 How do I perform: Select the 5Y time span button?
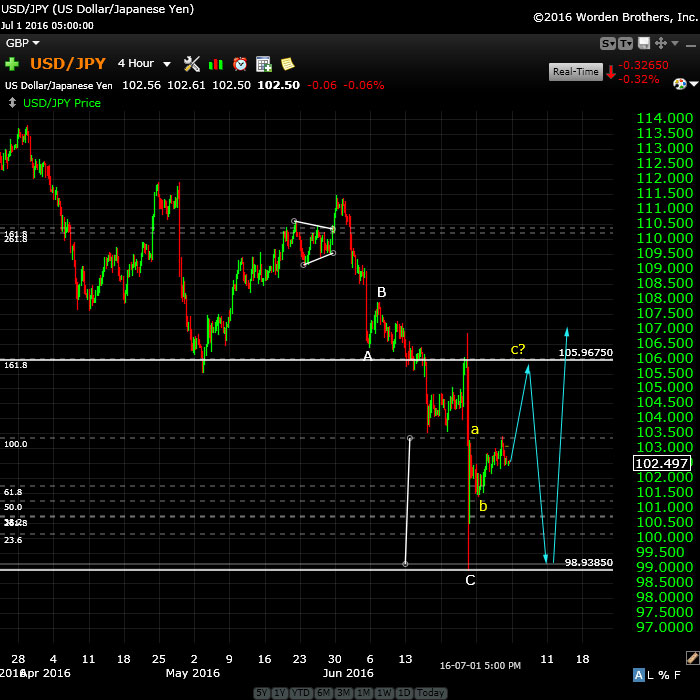tap(262, 692)
